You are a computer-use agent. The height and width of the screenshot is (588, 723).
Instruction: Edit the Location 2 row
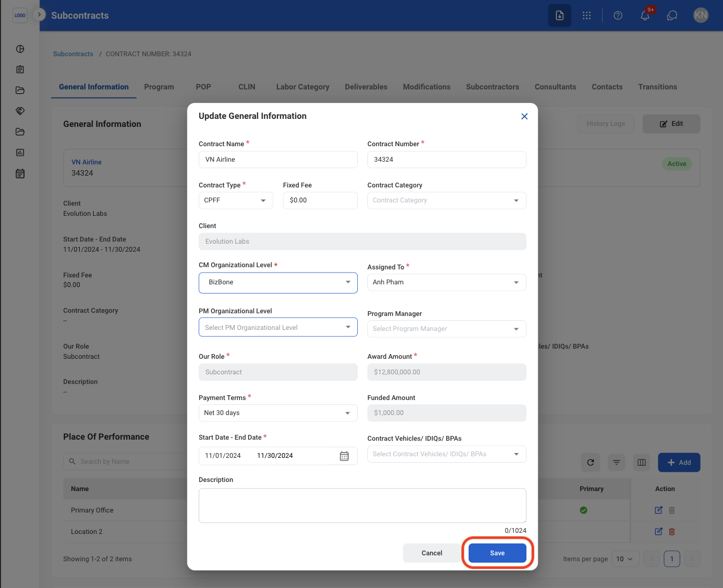(659, 532)
